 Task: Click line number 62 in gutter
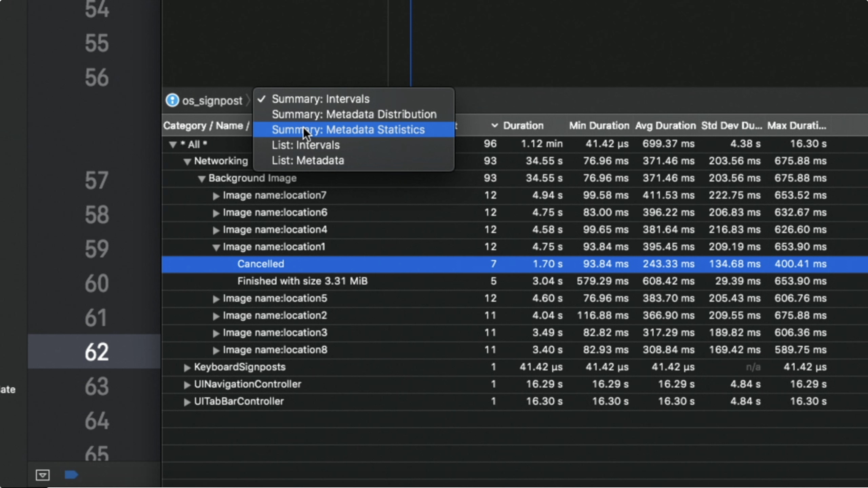click(x=97, y=352)
